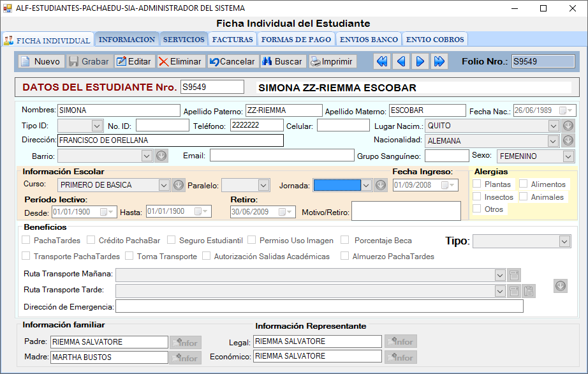The height and width of the screenshot is (374, 588).
Task: Enable the Seguro Estudiantil checkbox
Action: 172,241
